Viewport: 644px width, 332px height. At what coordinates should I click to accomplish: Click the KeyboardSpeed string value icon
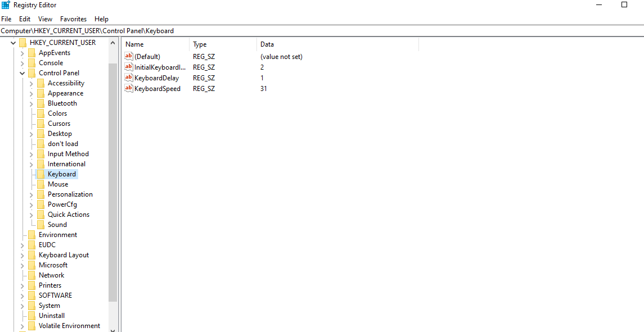click(x=129, y=88)
